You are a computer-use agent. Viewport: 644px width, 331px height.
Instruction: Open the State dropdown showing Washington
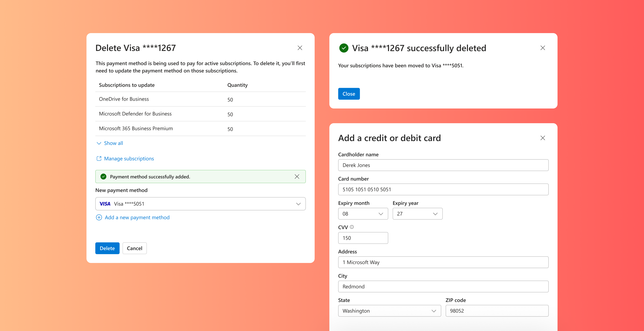[x=390, y=311]
